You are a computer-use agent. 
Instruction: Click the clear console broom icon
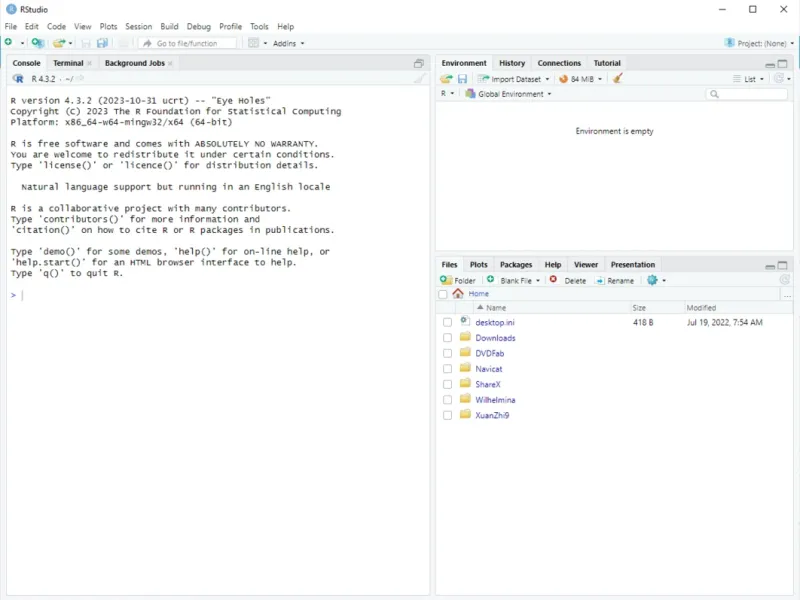click(x=419, y=79)
